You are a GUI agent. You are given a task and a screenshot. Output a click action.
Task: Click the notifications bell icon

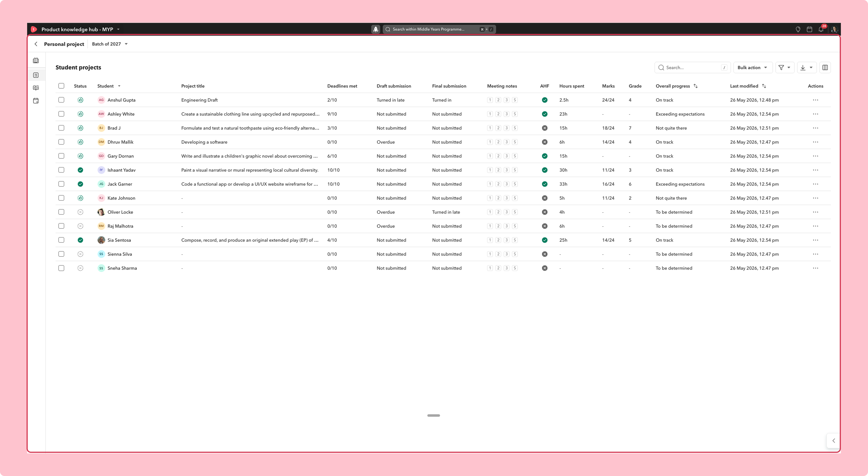[x=821, y=29]
